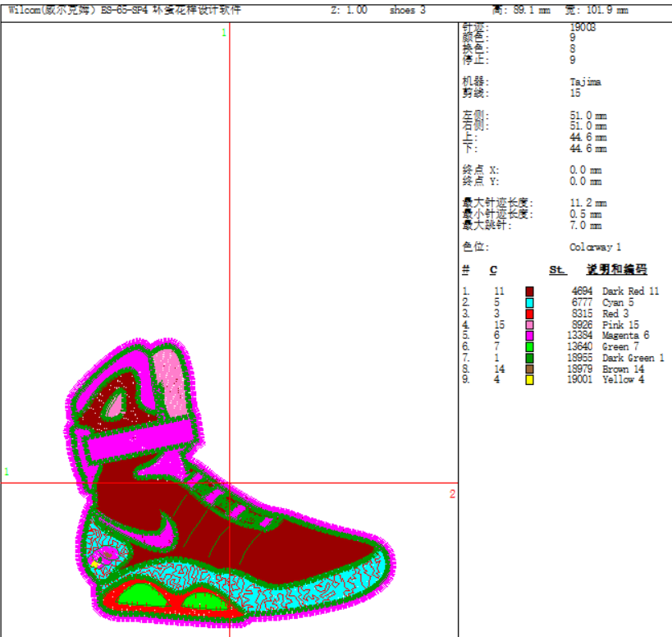Viewport: 672px width, 637px height.
Task: Pick the Red 3 color swatch
Action: tap(530, 314)
